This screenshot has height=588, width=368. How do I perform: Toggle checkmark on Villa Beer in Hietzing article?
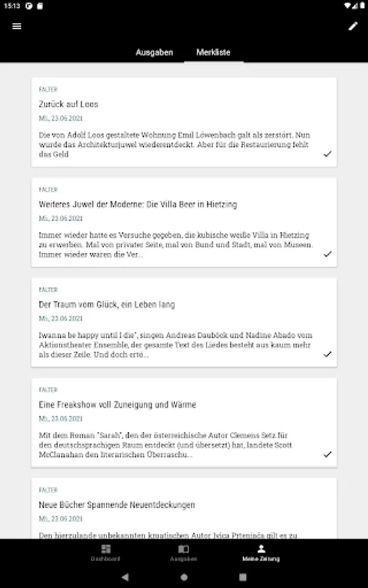click(x=327, y=254)
